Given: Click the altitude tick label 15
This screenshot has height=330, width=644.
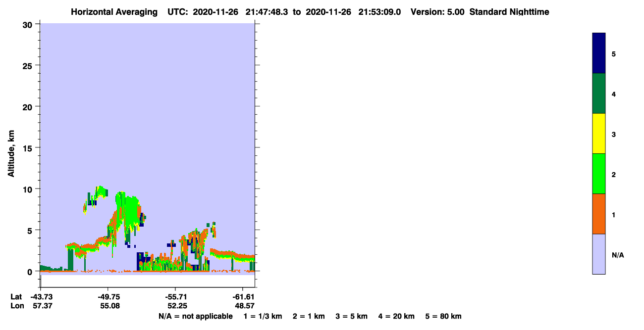Looking at the screenshot, I should coord(29,148).
